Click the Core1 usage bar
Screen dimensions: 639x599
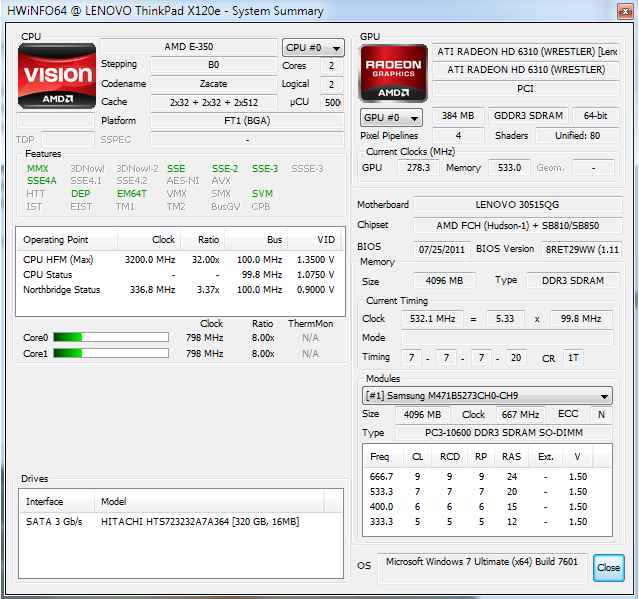pyautogui.click(x=111, y=353)
